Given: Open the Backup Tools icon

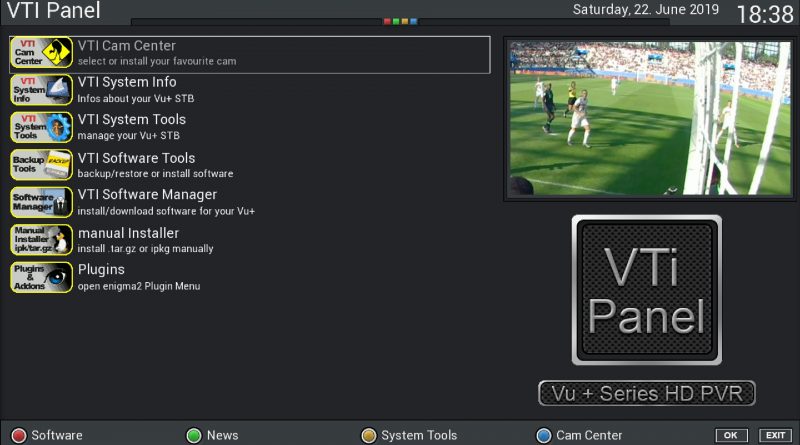Looking at the screenshot, I should [x=41, y=165].
